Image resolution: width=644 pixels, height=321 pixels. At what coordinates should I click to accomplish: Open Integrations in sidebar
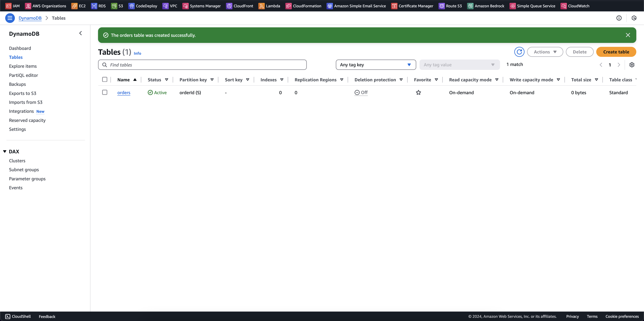tap(21, 111)
